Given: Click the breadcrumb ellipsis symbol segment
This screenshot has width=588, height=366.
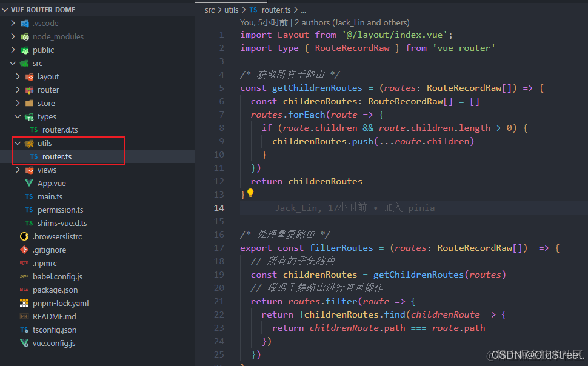Looking at the screenshot, I should (x=303, y=10).
